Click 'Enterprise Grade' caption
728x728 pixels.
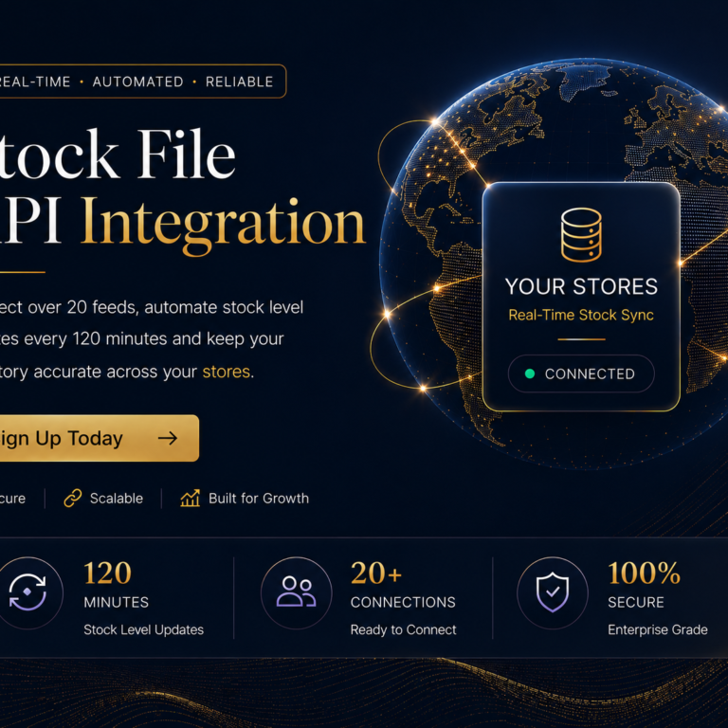click(x=658, y=629)
